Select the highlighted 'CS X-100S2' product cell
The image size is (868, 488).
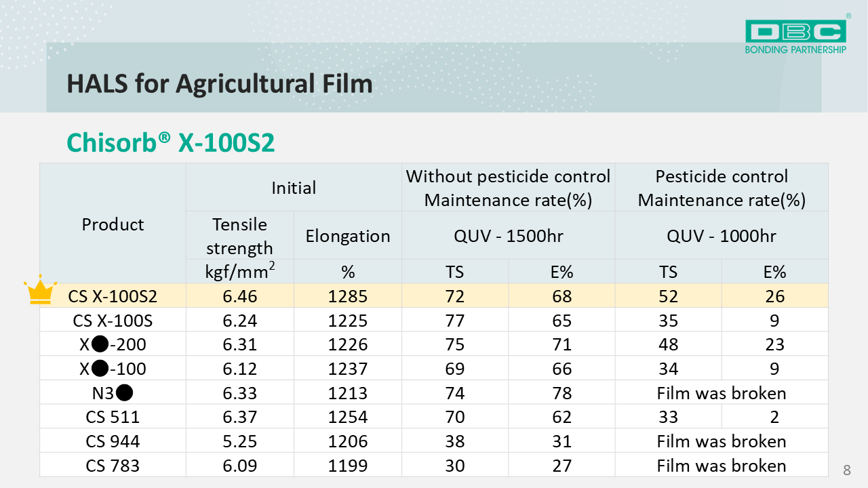click(x=113, y=296)
